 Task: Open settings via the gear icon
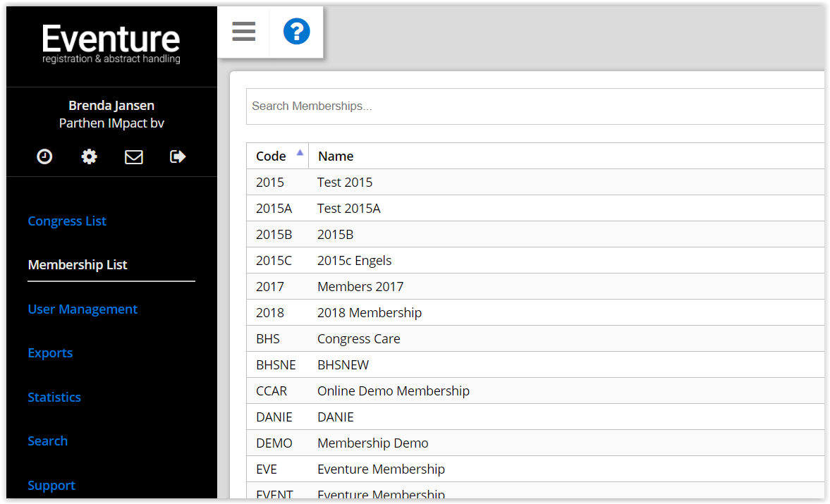pyautogui.click(x=89, y=156)
